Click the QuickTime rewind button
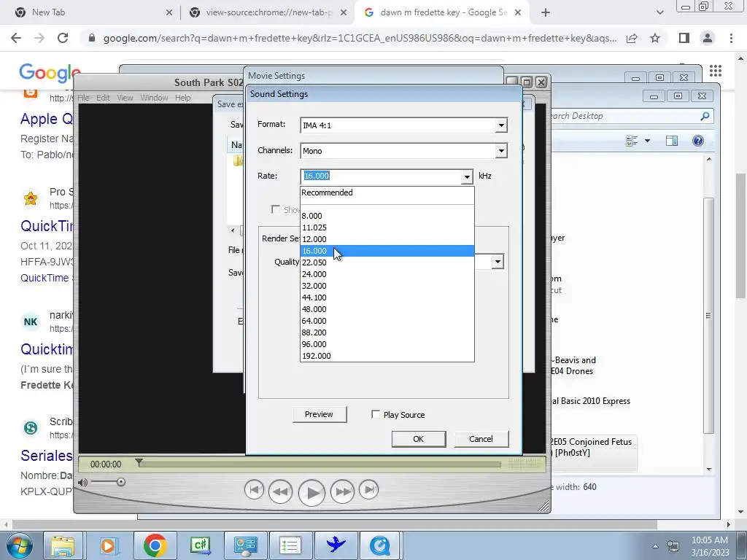Viewport: 747px width, 560px height. point(281,491)
